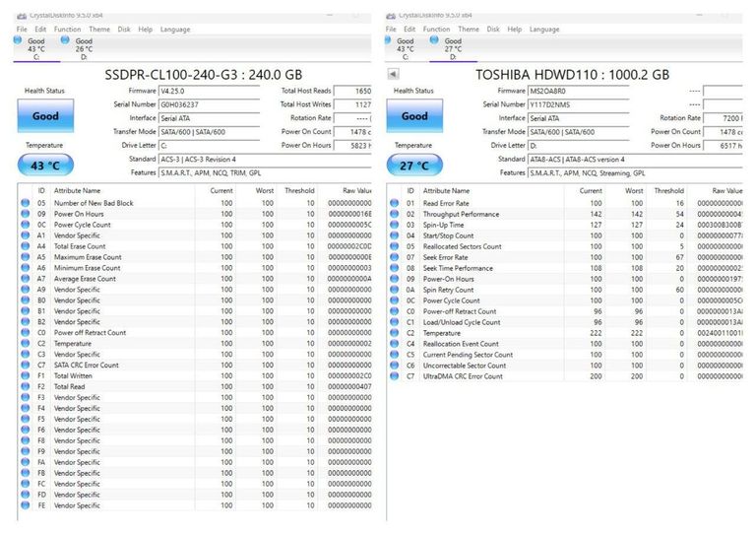Click status circle for Current Pending Sector Count
Image resolution: width=756 pixels, height=534 pixels.
tap(396, 355)
